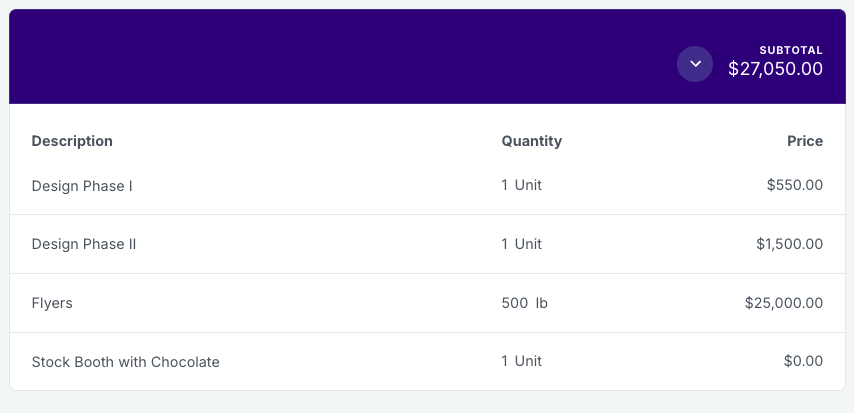854x413 pixels.
Task: Click the $27,050.00 subtotal amount
Action: click(776, 69)
